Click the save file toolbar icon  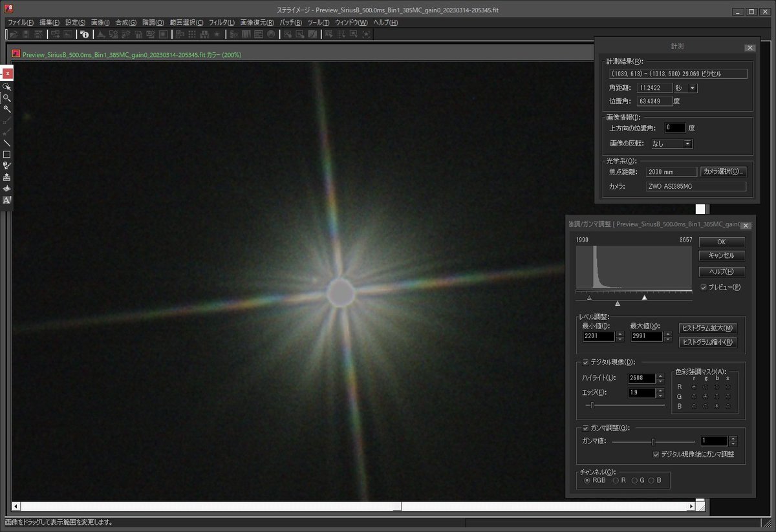pyautogui.click(x=27, y=34)
